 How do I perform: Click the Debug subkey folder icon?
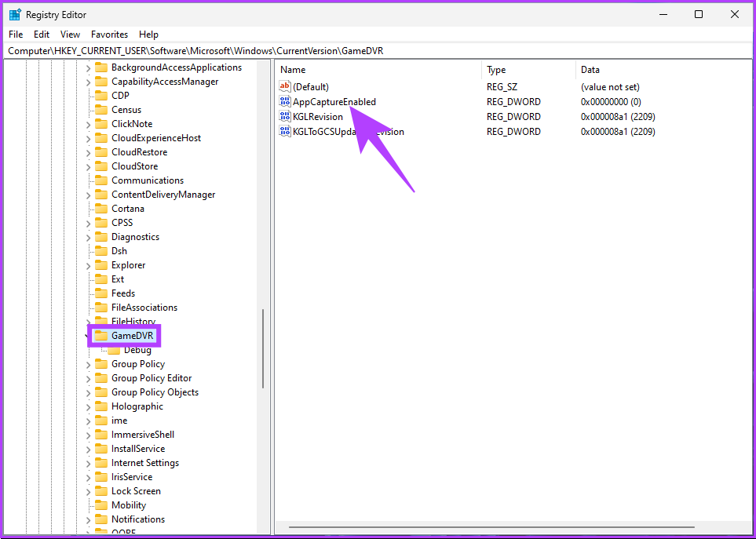coord(114,350)
